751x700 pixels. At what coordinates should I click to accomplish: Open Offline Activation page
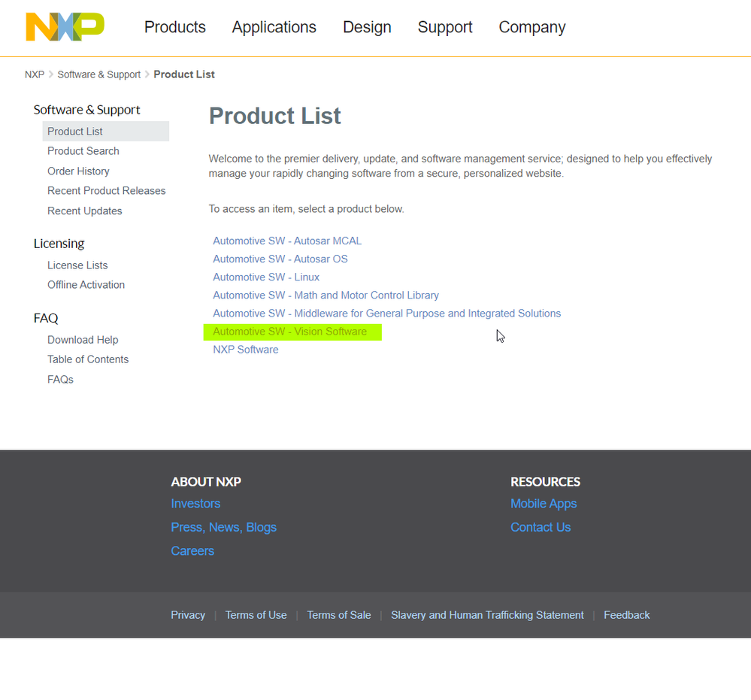(86, 285)
